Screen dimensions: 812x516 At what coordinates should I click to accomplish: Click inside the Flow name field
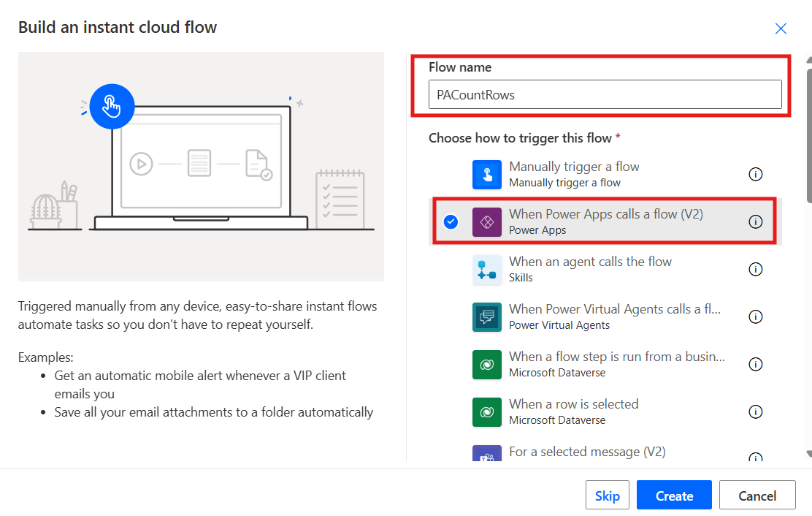pyautogui.click(x=605, y=94)
